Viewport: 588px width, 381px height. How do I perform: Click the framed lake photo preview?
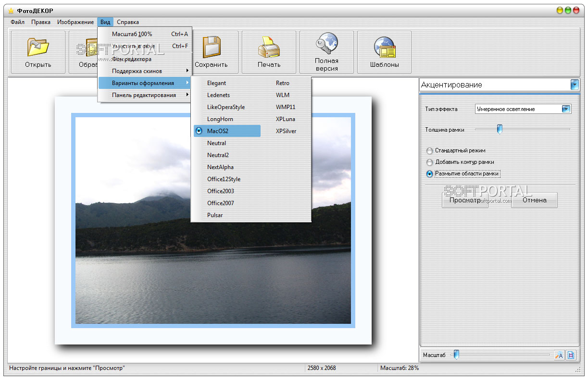(x=213, y=221)
